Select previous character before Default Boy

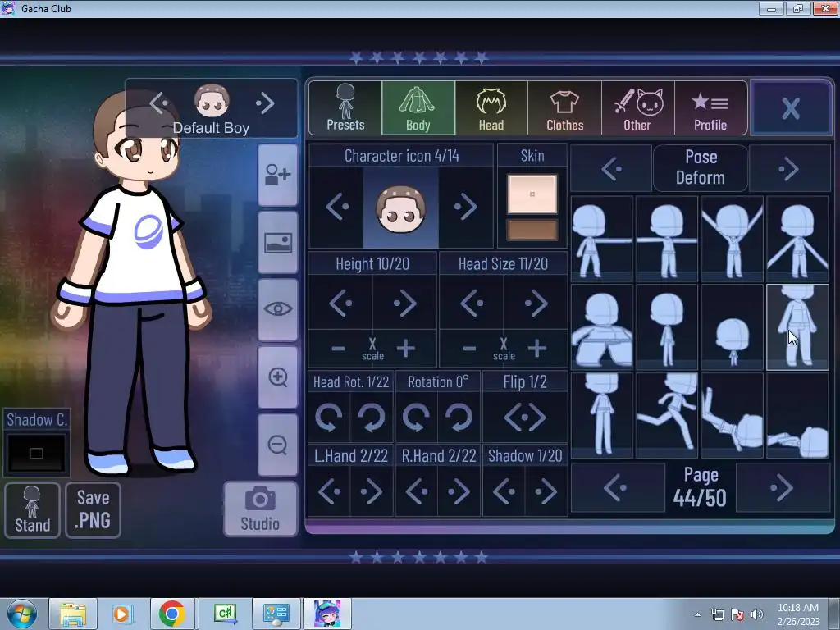coord(159,102)
